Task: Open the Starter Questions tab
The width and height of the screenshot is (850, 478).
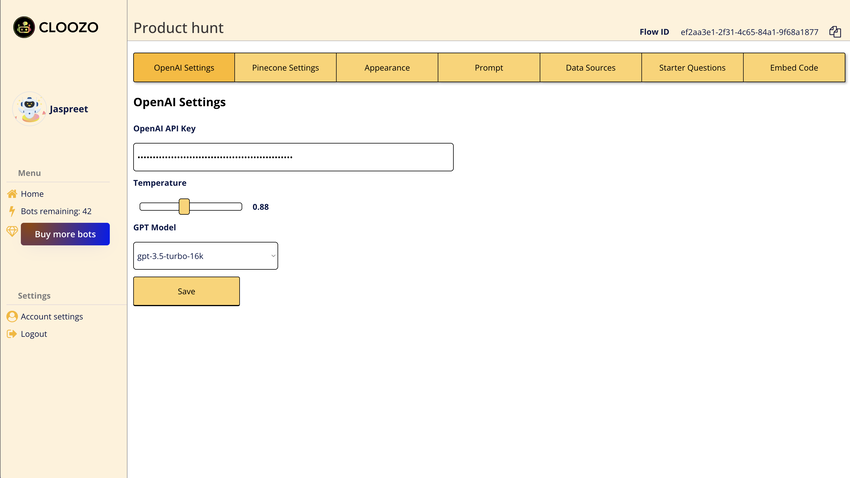Action: point(692,68)
